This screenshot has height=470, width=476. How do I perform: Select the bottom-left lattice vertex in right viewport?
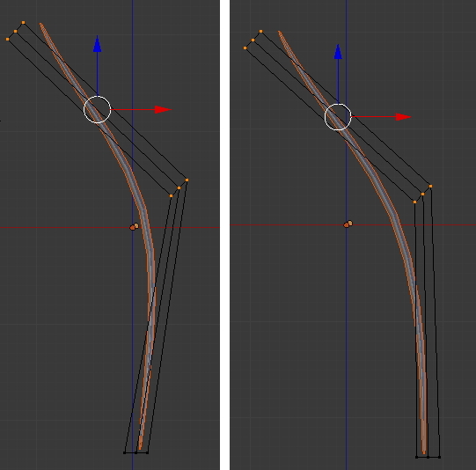point(416,457)
